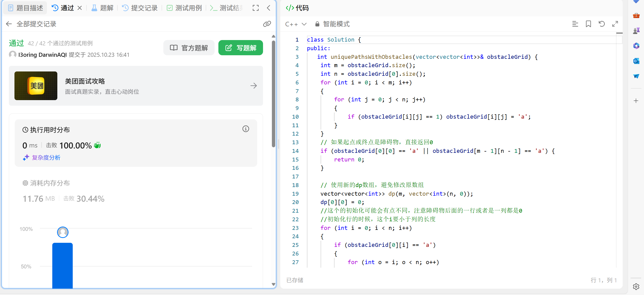Click the reset code undo icon
Viewport: 644px width, 295px height.
coord(602,24)
